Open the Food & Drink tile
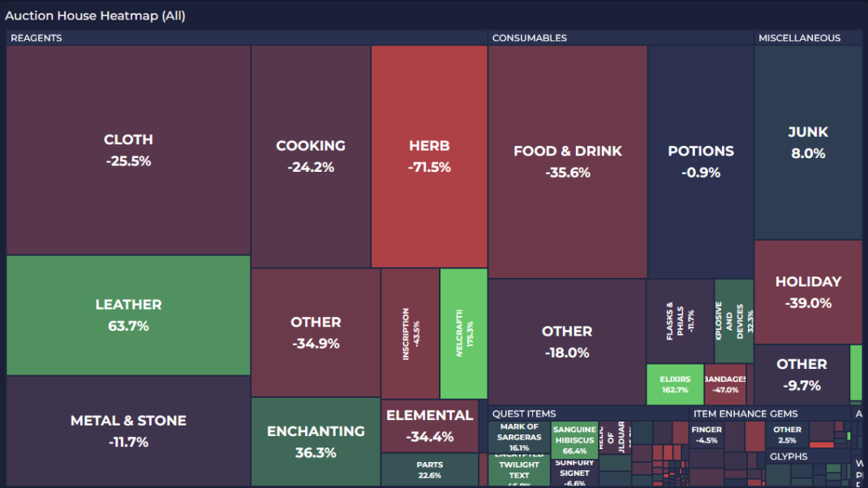Viewport: 868px width, 488px height. (567, 161)
